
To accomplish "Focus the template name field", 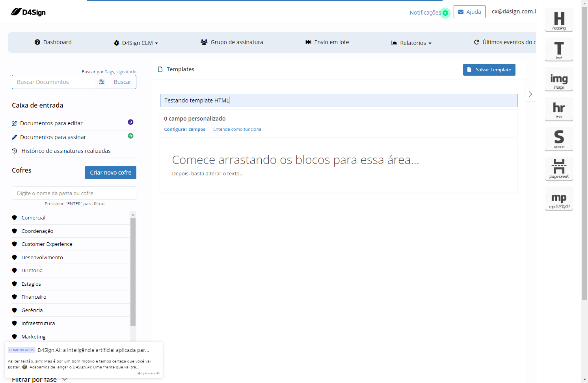I will point(339,100).
